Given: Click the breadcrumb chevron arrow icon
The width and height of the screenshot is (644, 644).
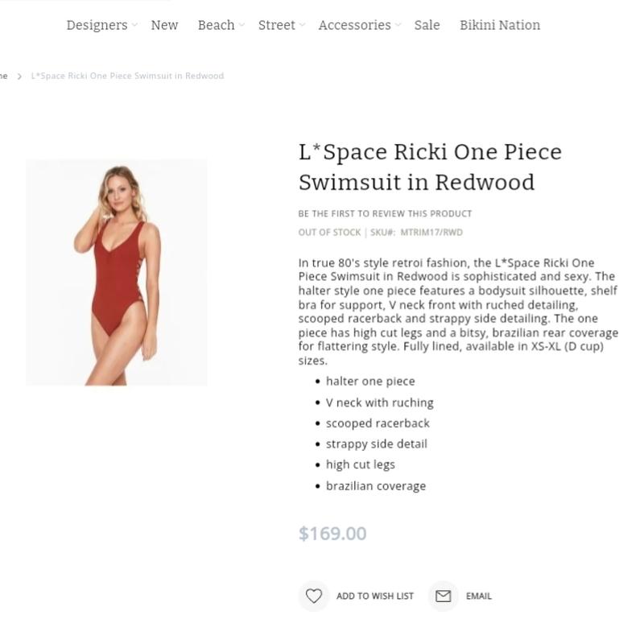Looking at the screenshot, I should (x=19, y=76).
